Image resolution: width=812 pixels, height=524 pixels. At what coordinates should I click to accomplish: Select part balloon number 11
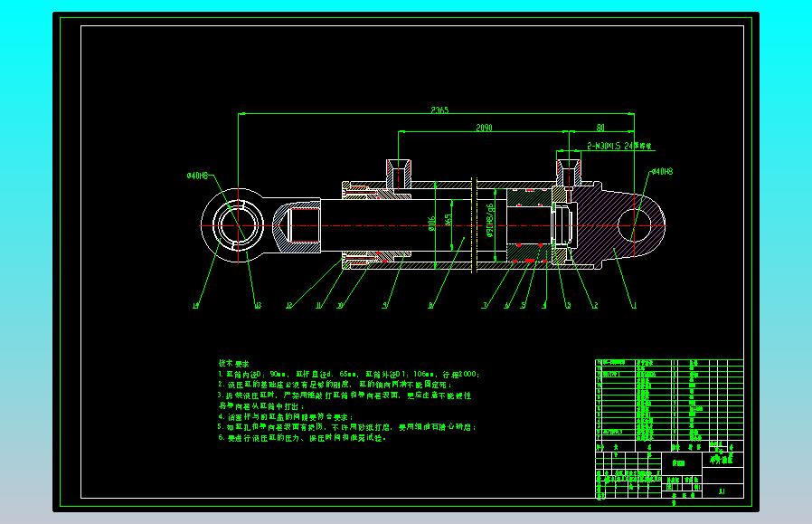click(x=319, y=306)
